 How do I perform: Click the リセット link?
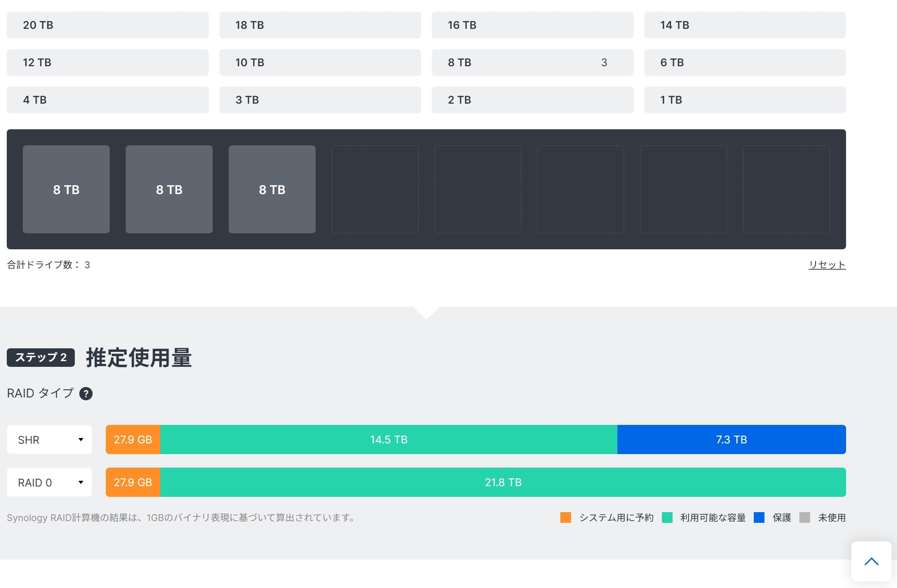click(827, 265)
